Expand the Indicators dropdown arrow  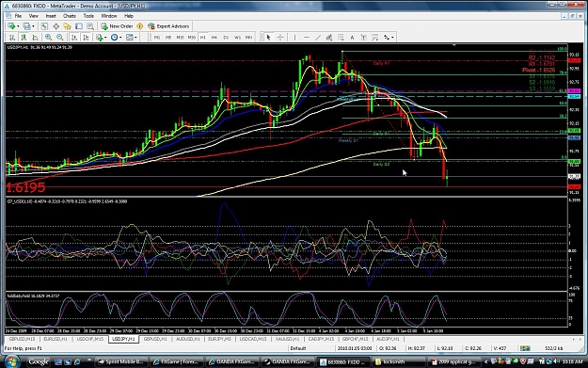pos(105,37)
